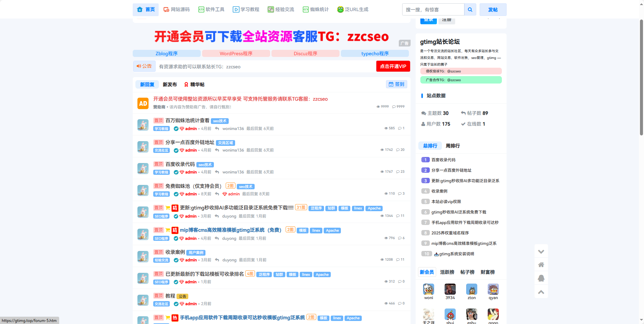Viewport: 644px width, 324px height.
Task: Open the 百万蜘蛛池统计查看 thread
Action: pos(187,121)
